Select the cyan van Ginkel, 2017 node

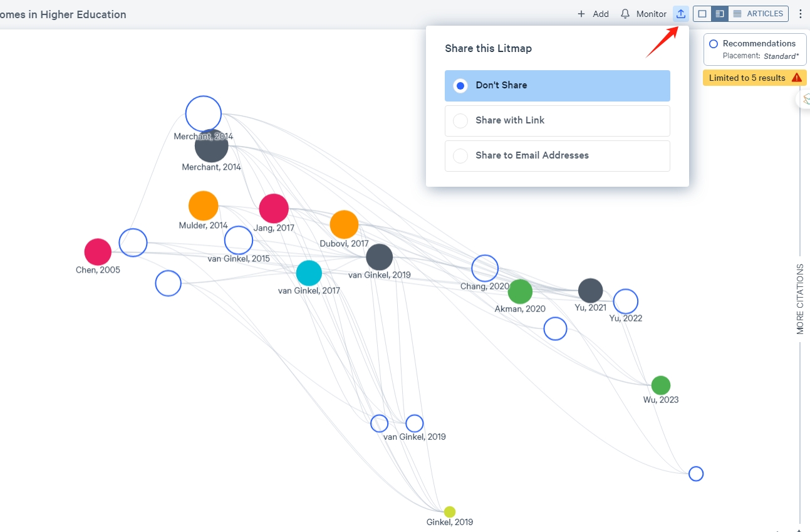pos(309,273)
